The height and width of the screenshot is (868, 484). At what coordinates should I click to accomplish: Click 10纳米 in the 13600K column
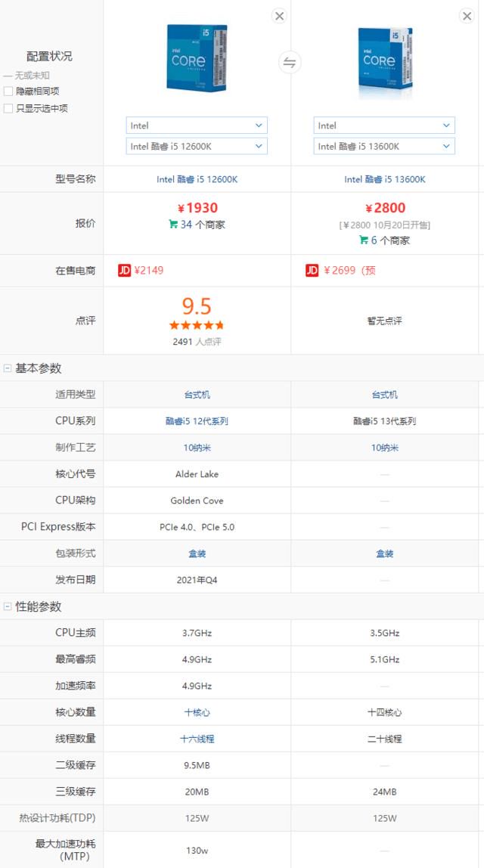384,448
